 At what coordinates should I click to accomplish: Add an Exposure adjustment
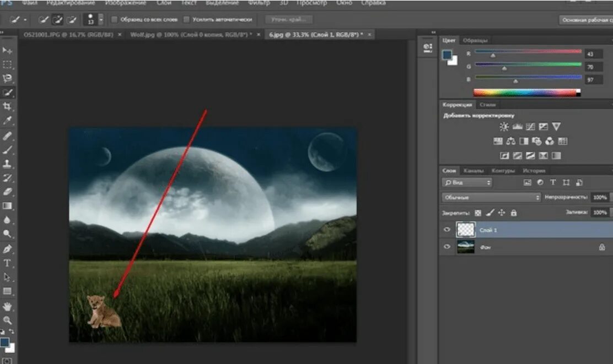544,127
